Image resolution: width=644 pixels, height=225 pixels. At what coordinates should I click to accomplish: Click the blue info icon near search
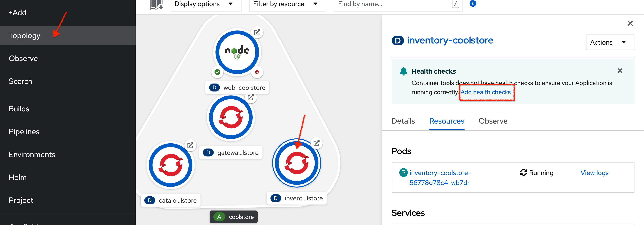(473, 3)
